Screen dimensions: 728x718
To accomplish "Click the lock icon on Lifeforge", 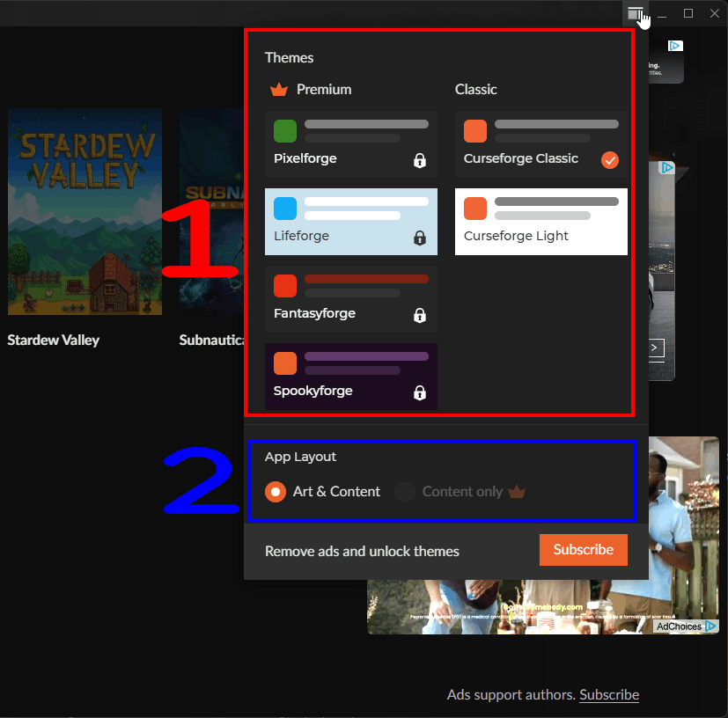I will 420,238.
